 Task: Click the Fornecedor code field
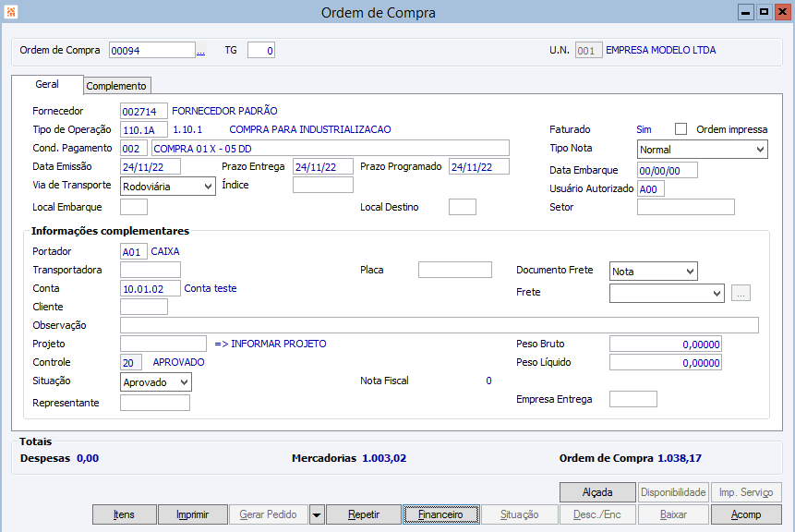click(x=144, y=112)
